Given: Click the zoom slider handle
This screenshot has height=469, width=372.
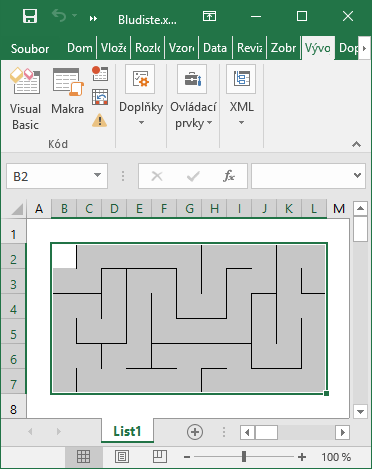Looking at the screenshot, I should pos(244,457).
